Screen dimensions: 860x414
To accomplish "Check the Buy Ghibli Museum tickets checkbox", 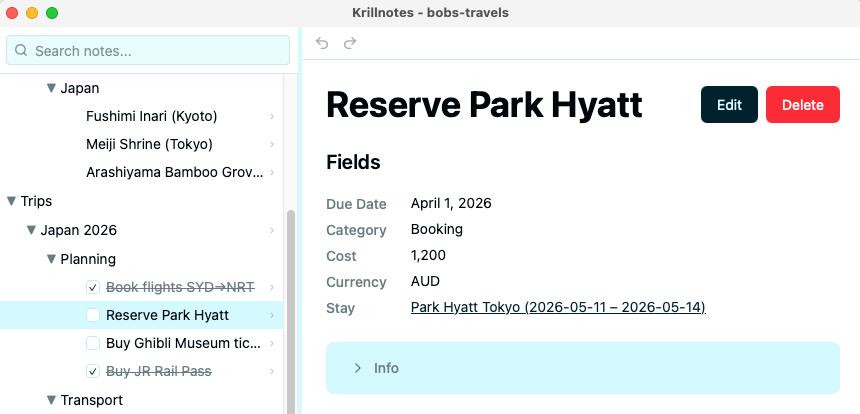I will [93, 343].
